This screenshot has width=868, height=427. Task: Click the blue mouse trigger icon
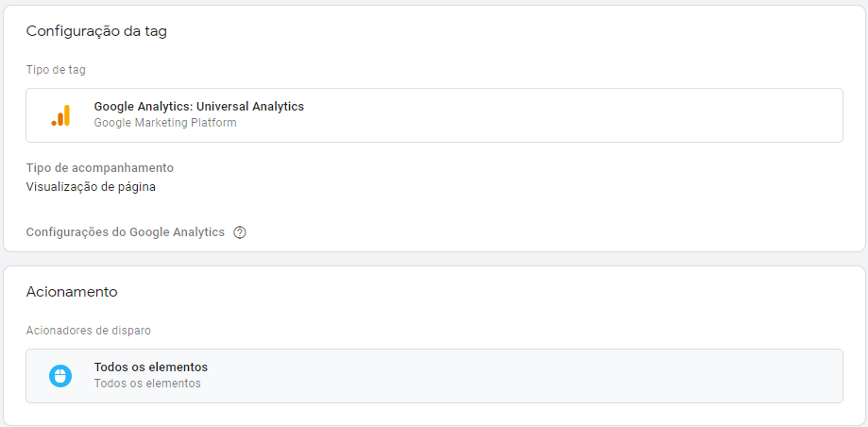[x=60, y=376]
